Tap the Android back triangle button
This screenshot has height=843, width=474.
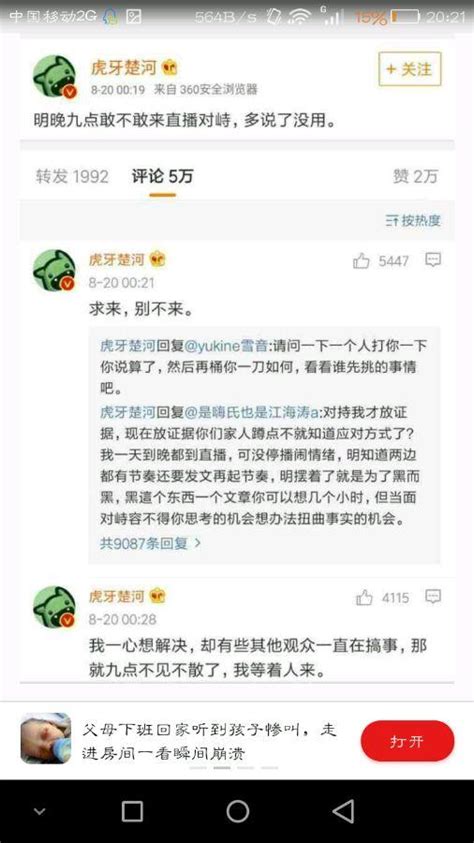pyautogui.click(x=344, y=811)
